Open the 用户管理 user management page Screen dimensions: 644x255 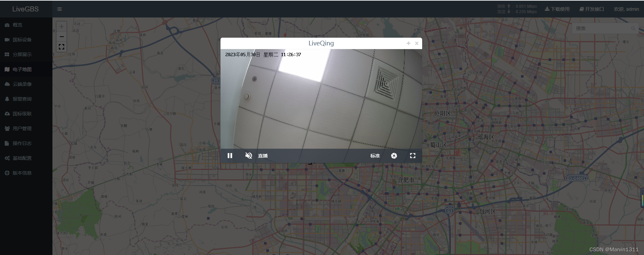pos(26,129)
